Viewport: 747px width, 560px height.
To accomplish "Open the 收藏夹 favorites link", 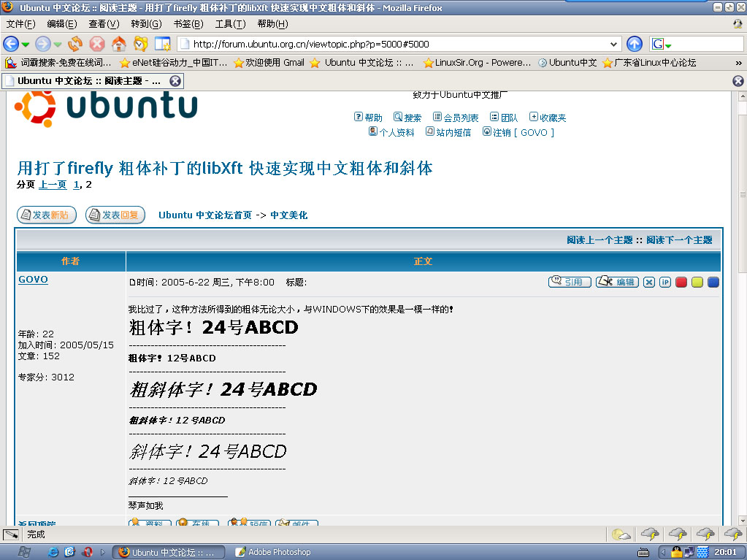I will point(548,117).
